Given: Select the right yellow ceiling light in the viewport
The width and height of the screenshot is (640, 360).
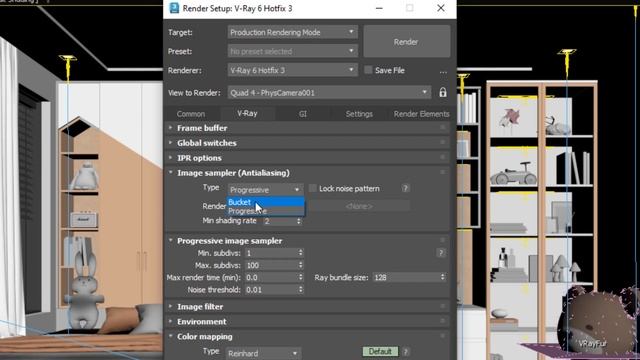Looking at the screenshot, I should point(567,62).
